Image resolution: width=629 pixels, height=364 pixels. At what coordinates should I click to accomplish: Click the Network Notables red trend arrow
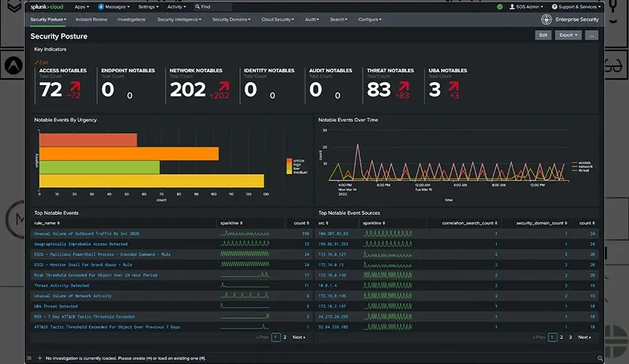pos(224,86)
